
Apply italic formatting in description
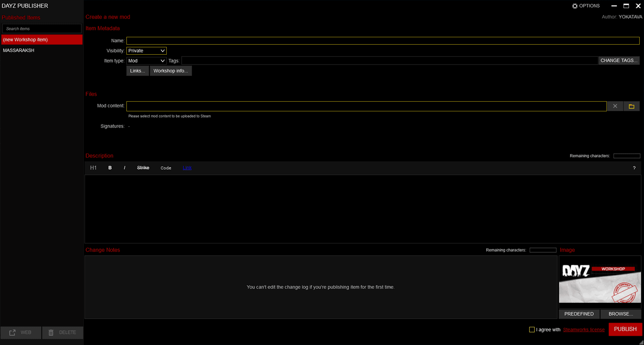[124, 168]
